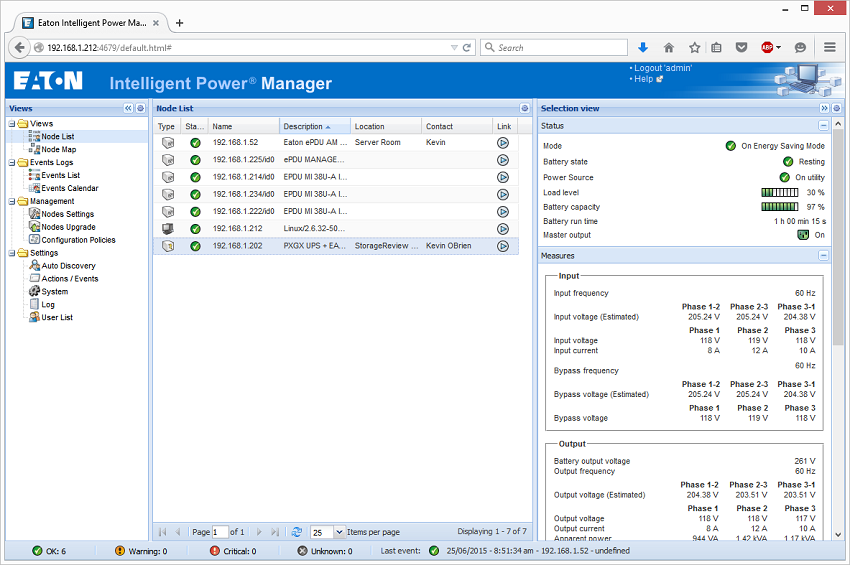Image resolution: width=850 pixels, height=565 pixels.
Task: Open link icon for 192.168.1.222/id0
Action: (503, 211)
